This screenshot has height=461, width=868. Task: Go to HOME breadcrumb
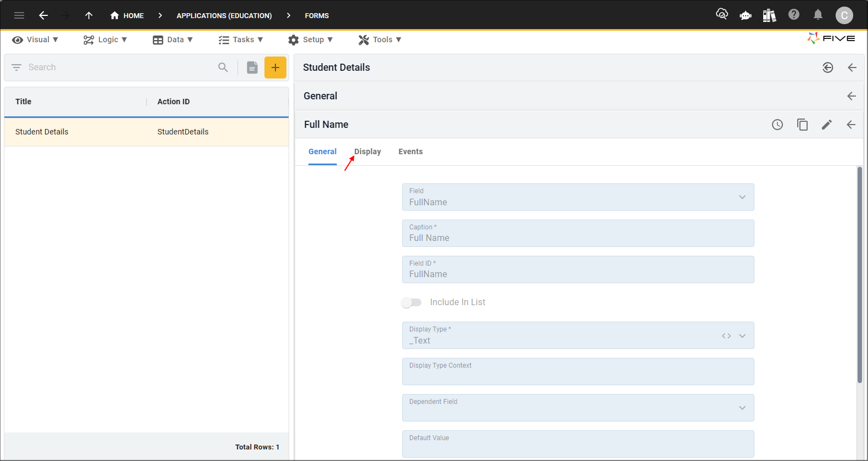click(x=127, y=15)
